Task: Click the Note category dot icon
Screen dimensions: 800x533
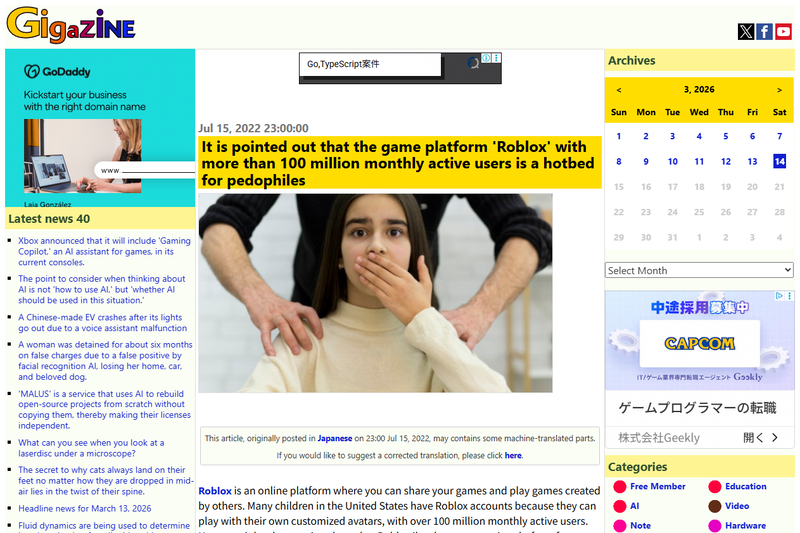Action: pos(619,525)
